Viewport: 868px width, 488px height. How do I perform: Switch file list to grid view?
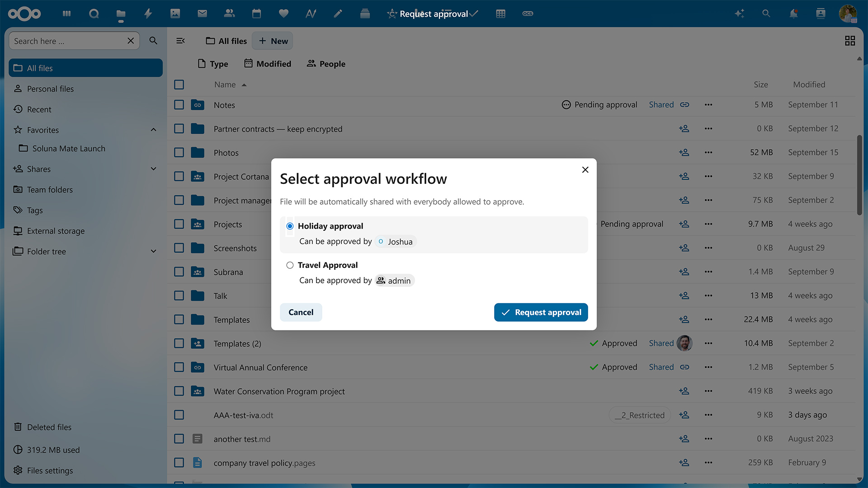(x=849, y=40)
